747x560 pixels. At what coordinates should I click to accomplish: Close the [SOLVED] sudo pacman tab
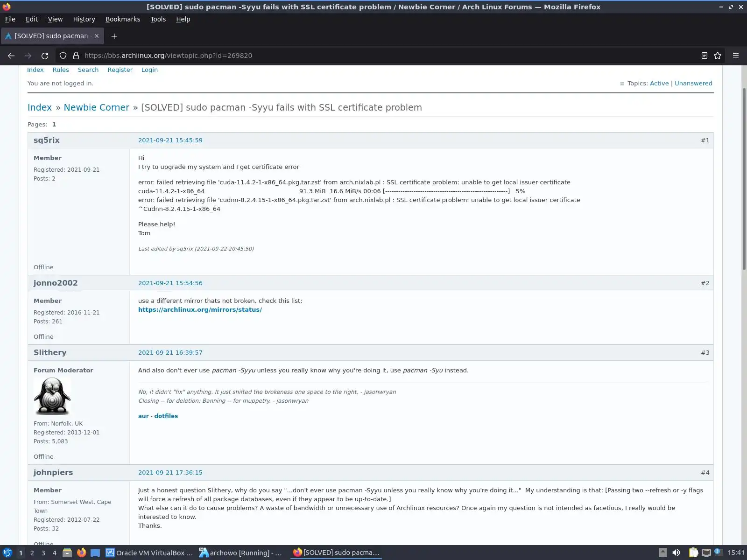pyautogui.click(x=97, y=36)
